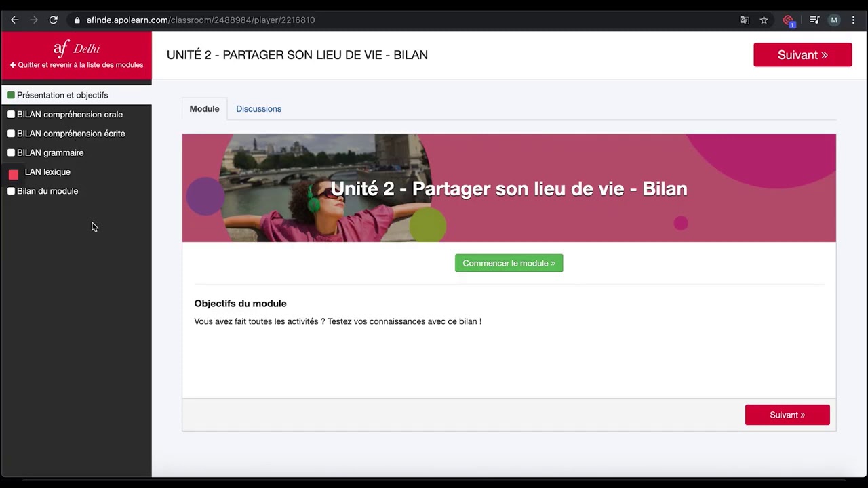This screenshot has width=868, height=488.
Task: Bookmark this page with the star icon
Action: point(764,20)
